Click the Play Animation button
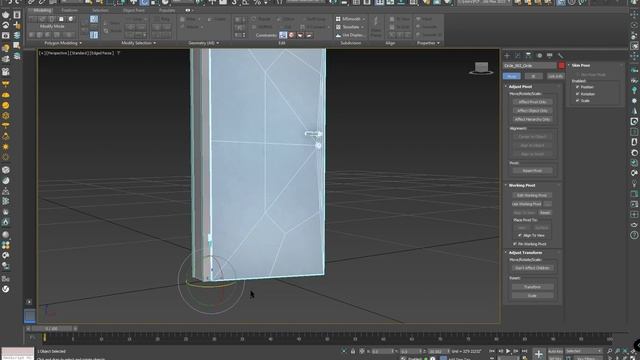Screen dimensions: 640x360 (x=508, y=351)
